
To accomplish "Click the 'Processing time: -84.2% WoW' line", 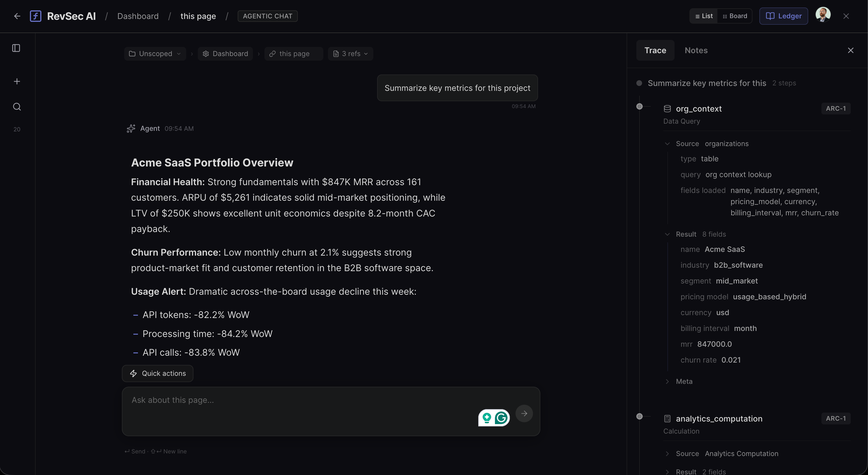I will point(207,334).
